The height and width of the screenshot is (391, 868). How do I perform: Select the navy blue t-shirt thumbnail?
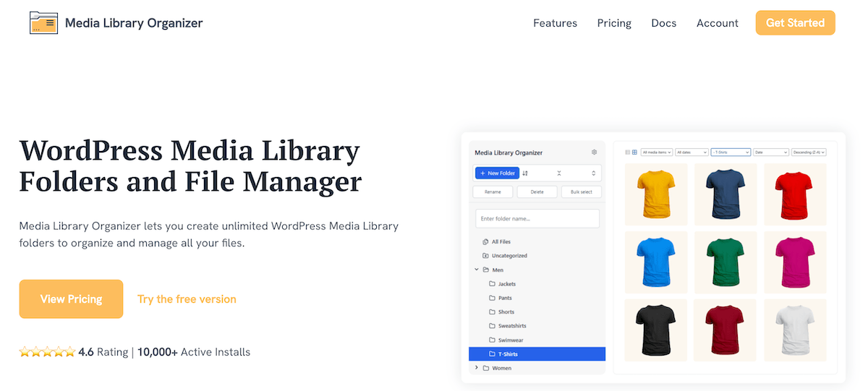[x=726, y=194]
